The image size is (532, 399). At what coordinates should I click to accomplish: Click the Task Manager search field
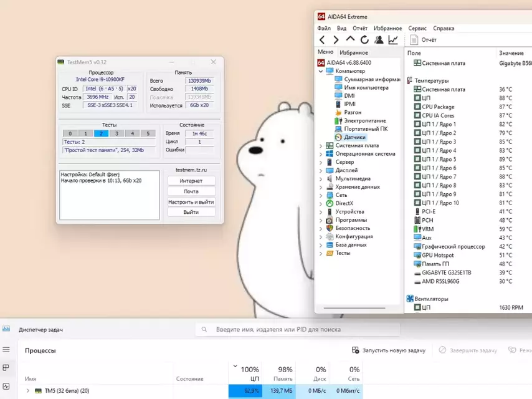[x=298, y=329]
